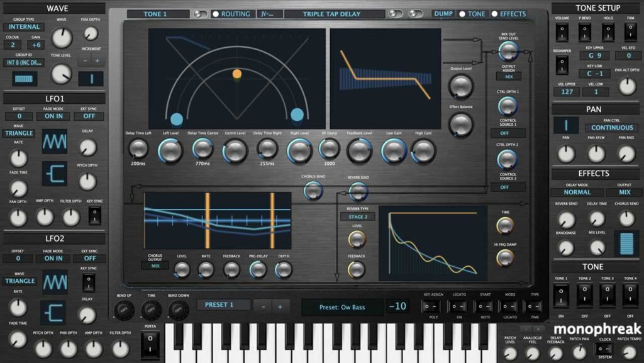Viewport: 644px width, 363px height.
Task: Adjust the Tone Level knob
Action: (x=61, y=74)
